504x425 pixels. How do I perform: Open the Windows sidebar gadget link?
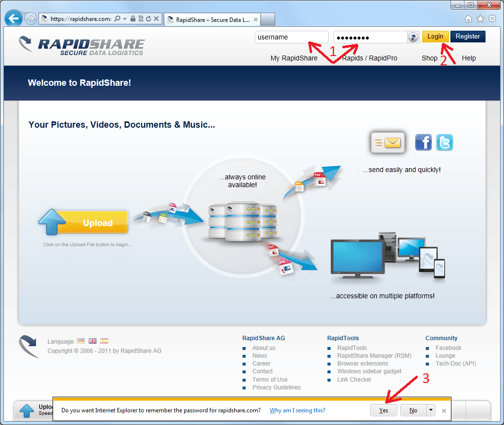coord(369,371)
